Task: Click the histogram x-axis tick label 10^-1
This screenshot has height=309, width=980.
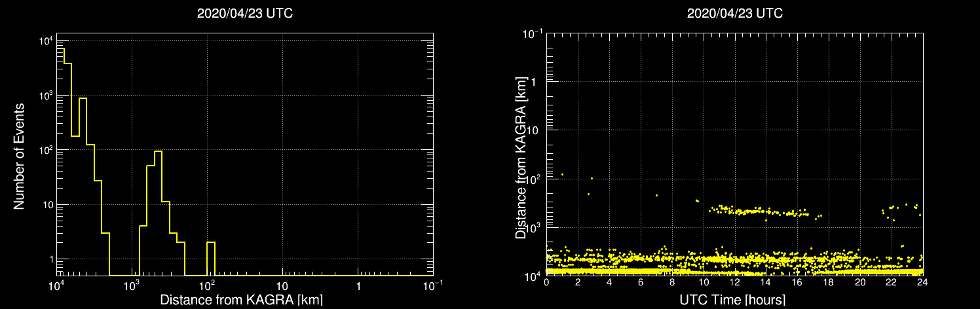Action: pos(433,286)
